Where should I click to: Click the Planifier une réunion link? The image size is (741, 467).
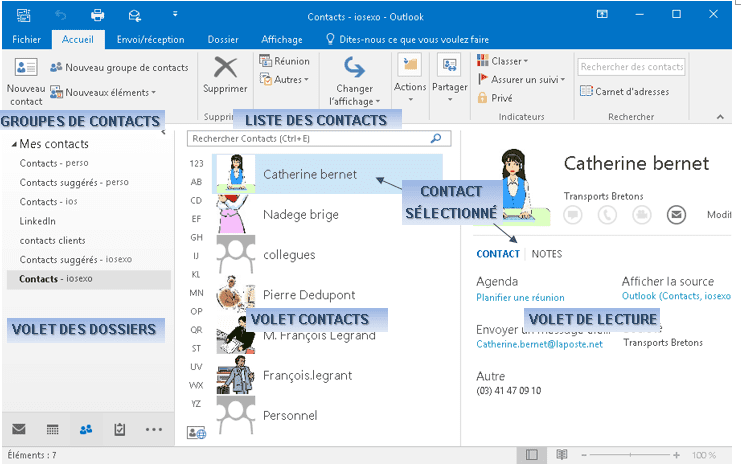pyautogui.click(x=520, y=297)
